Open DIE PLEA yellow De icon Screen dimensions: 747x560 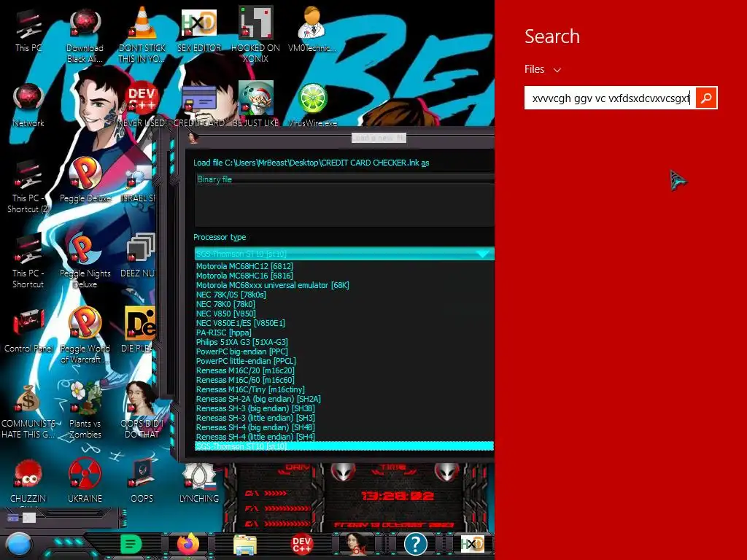point(139,330)
